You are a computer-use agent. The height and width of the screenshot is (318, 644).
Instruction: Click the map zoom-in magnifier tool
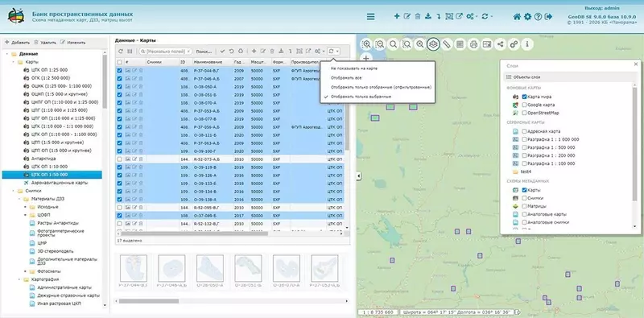(x=366, y=44)
